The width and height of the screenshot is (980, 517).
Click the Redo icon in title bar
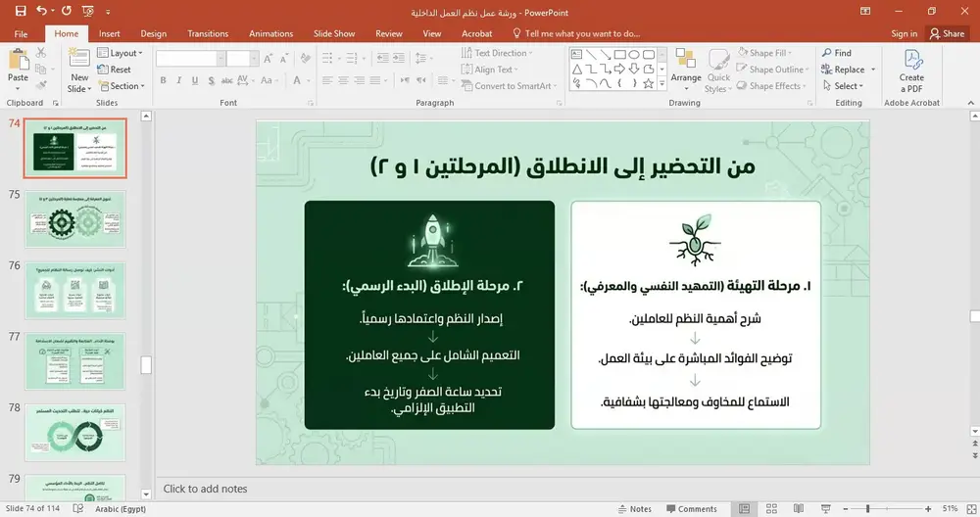[67, 11]
